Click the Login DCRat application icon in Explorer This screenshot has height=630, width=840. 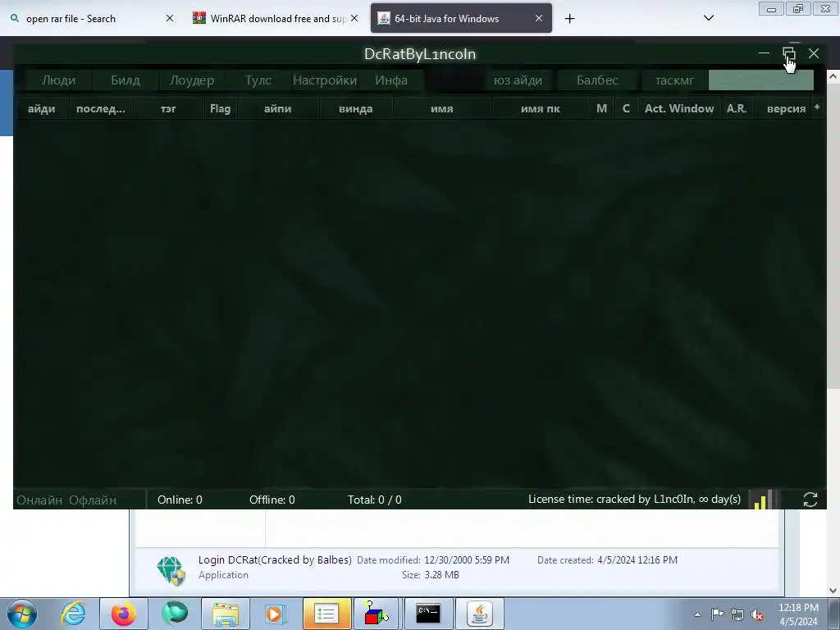click(x=171, y=571)
